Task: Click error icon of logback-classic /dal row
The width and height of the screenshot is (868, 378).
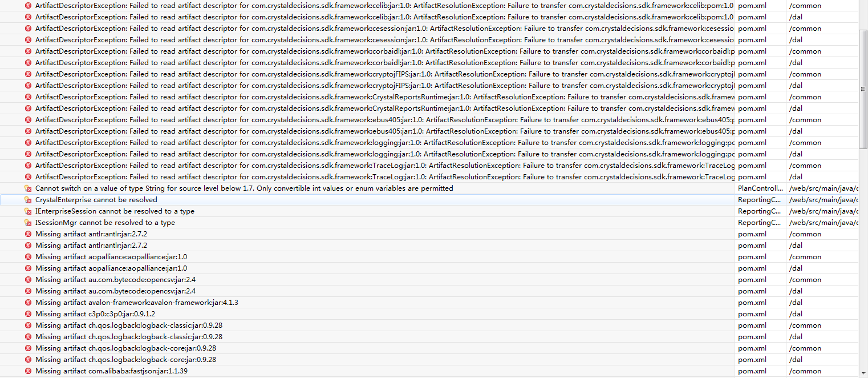Action: [28, 337]
